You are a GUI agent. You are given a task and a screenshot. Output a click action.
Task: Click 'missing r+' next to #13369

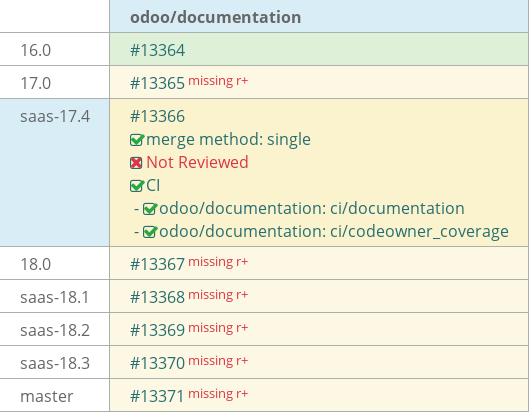218,328
